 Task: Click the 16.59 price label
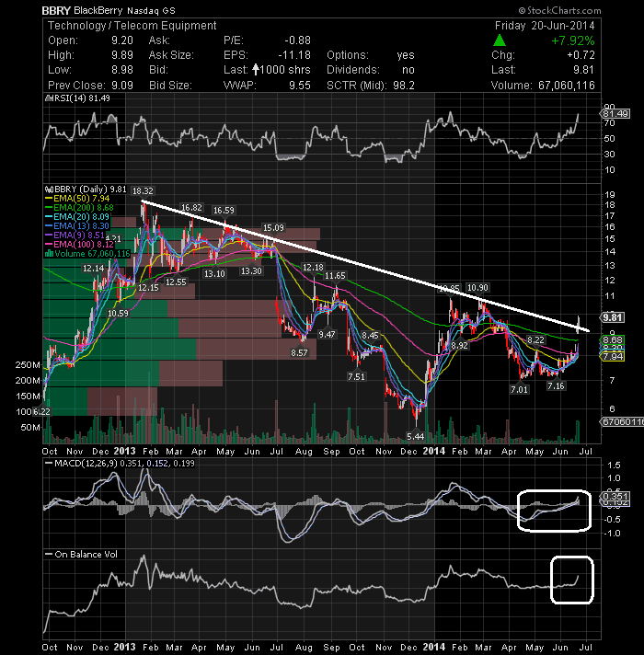tap(224, 211)
